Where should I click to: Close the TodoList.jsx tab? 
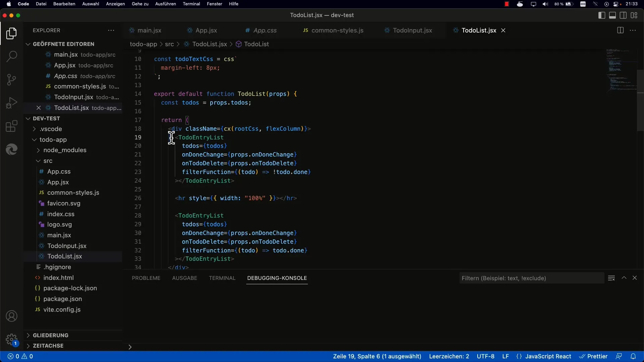503,30
